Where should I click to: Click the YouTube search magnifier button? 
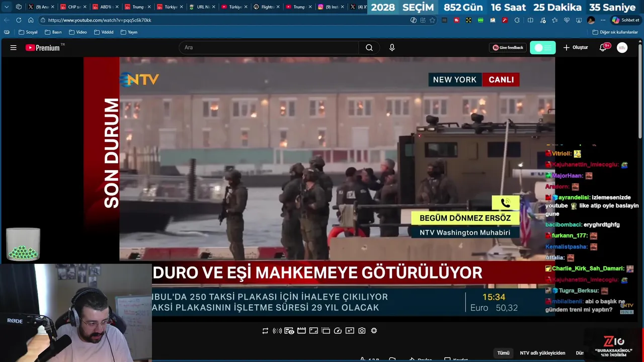tap(369, 48)
